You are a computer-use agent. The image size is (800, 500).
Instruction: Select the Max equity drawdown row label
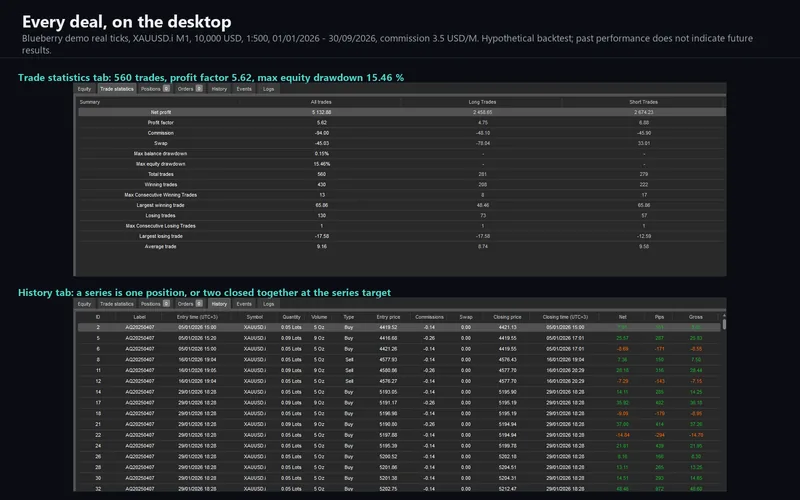coord(160,164)
